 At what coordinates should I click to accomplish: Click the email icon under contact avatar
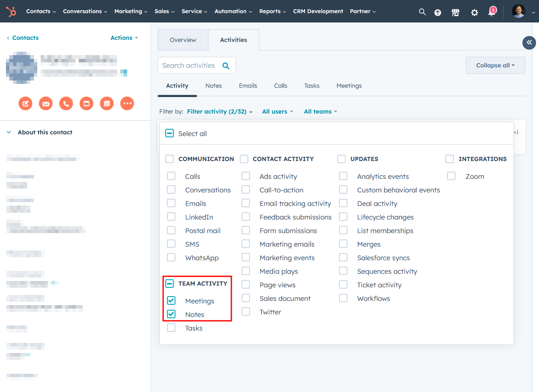pyautogui.click(x=45, y=103)
